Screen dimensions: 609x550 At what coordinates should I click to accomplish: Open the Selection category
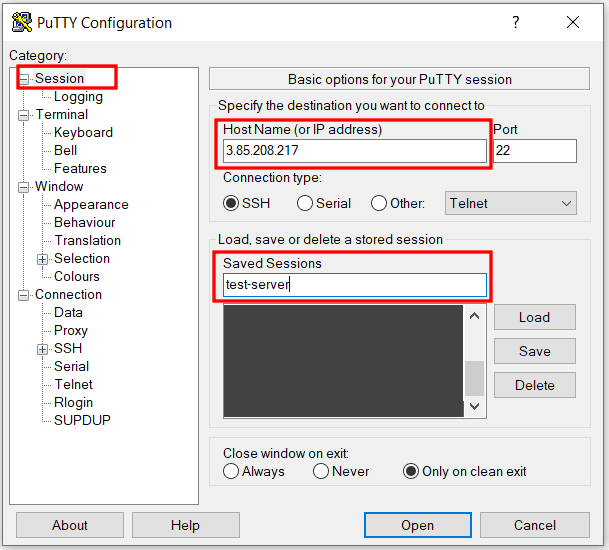(82, 258)
